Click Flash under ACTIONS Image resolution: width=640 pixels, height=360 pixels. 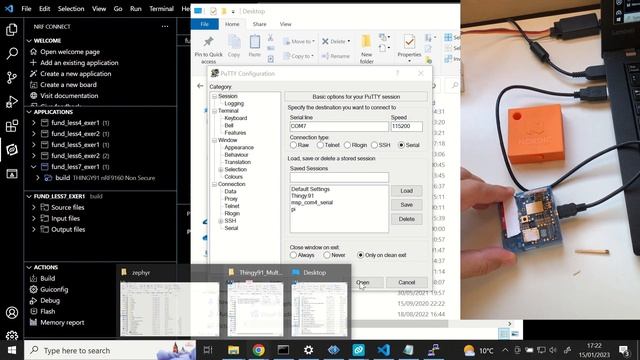click(x=48, y=311)
